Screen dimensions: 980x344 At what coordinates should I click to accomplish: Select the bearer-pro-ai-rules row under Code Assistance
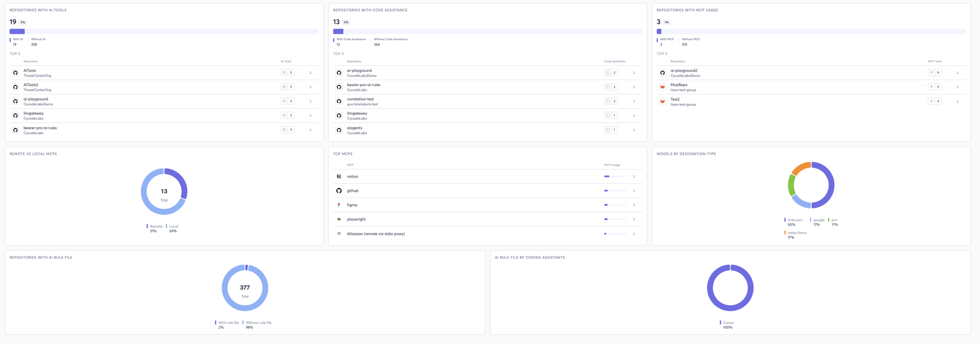tap(363, 85)
